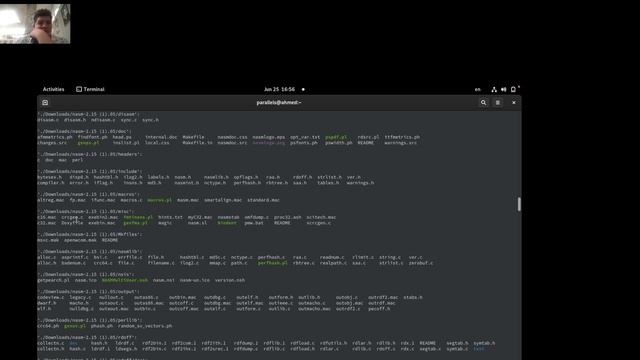Select getpearch.pl file name
The height and width of the screenshot is (360, 640).
(x=53, y=280)
